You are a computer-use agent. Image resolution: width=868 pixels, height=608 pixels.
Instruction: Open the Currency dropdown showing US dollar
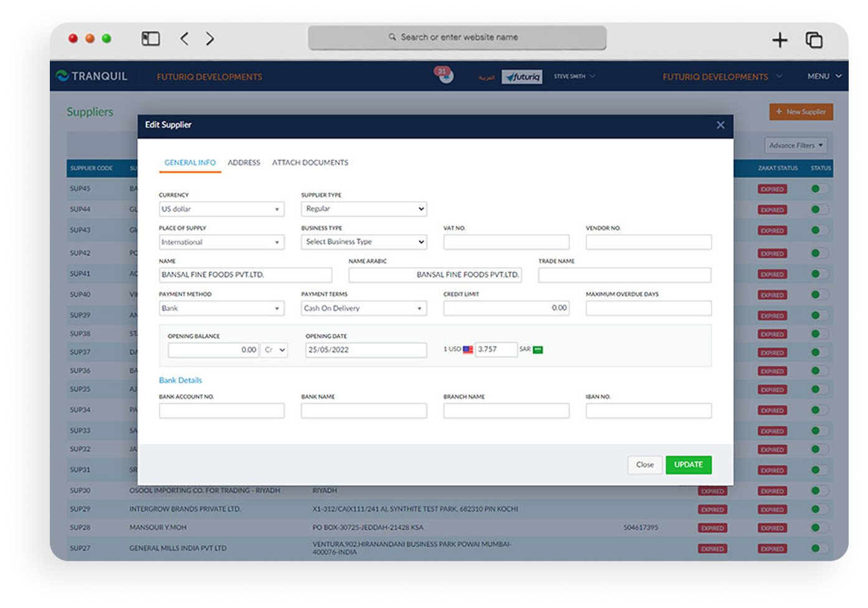point(221,209)
